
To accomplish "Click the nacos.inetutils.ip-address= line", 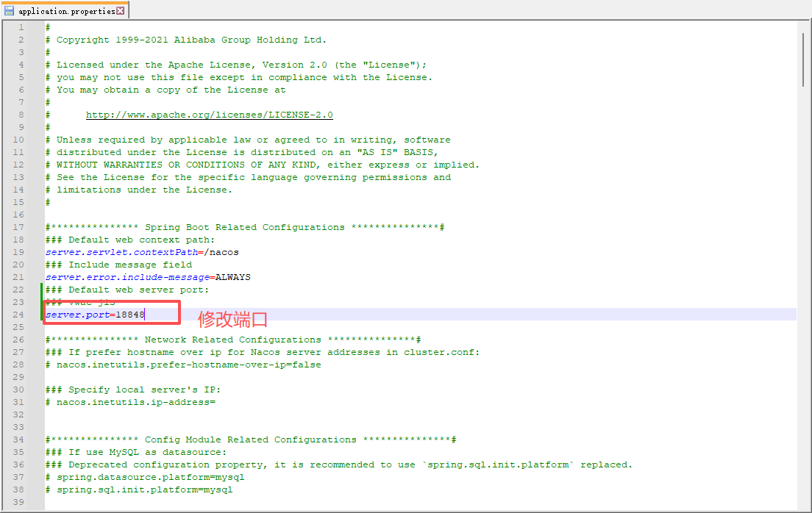I will pos(130,402).
